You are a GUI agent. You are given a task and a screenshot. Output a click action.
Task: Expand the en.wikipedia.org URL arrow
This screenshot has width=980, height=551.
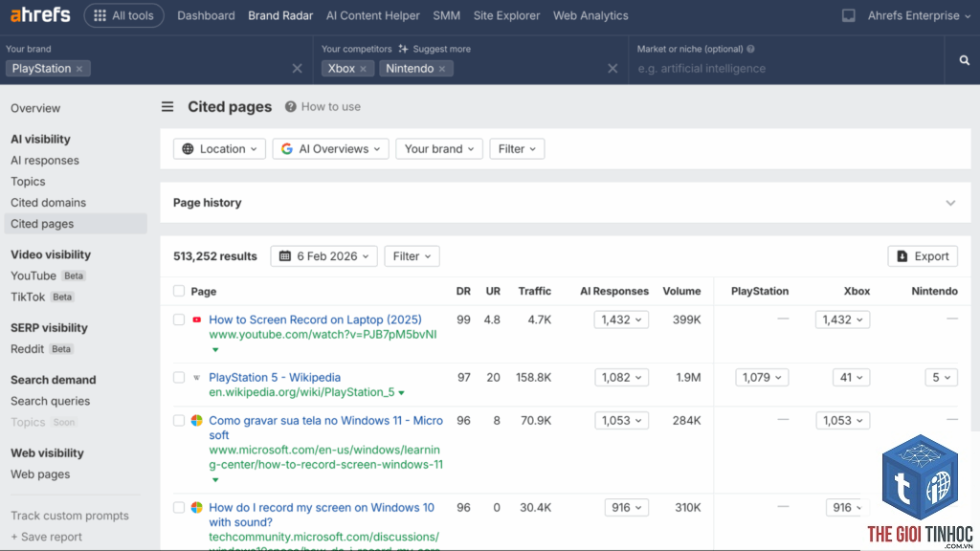pyautogui.click(x=401, y=393)
